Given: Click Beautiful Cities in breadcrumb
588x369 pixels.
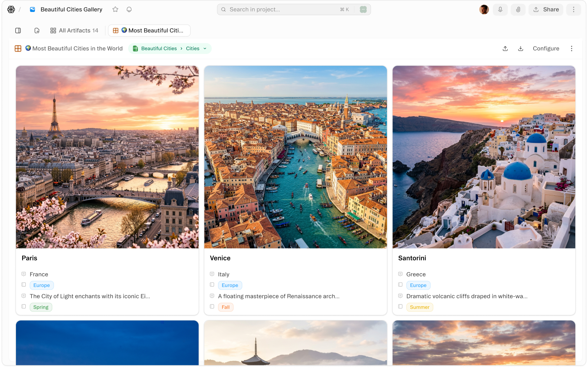Looking at the screenshot, I should tap(159, 49).
